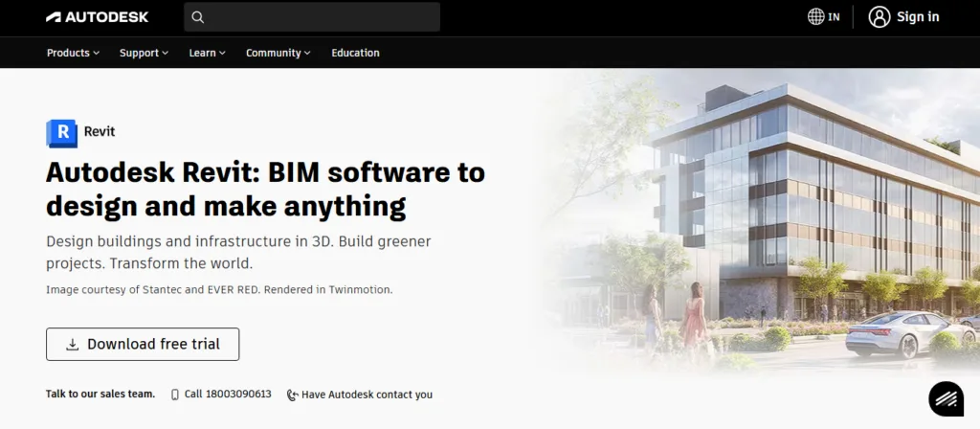Click the headline Autodesk Revit: BIM software
980x429 pixels.
click(265, 189)
